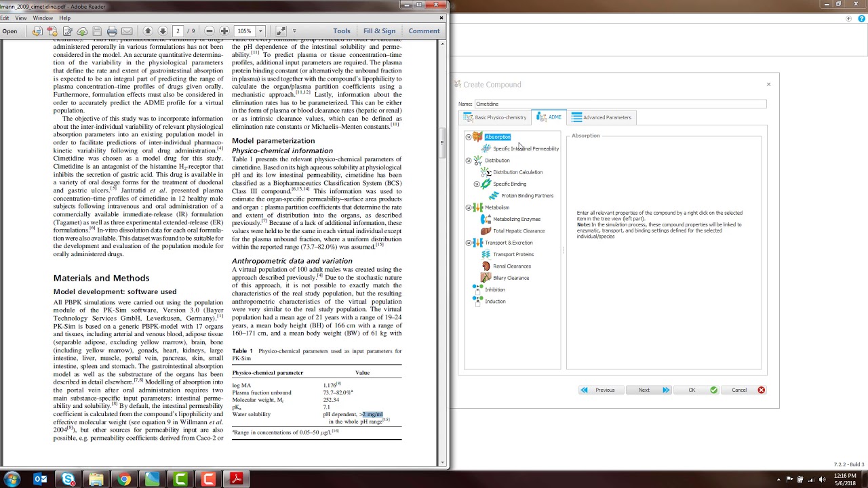Image resolution: width=868 pixels, height=488 pixels.
Task: Go to next page with down arrow
Action: tap(163, 31)
